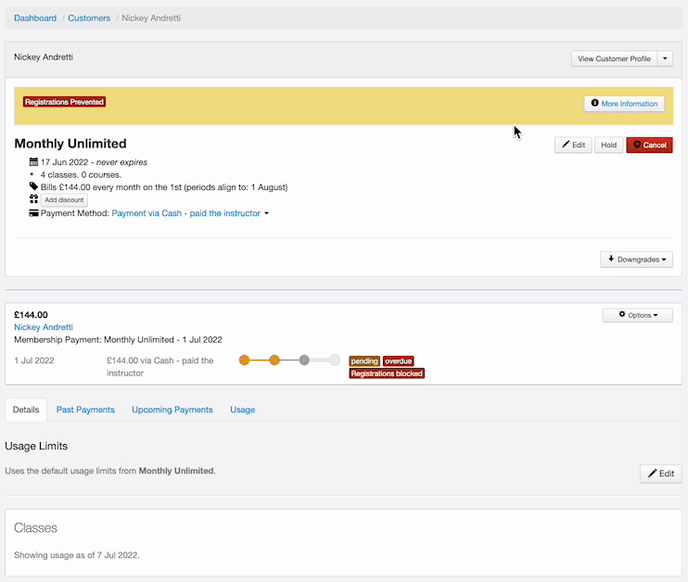This screenshot has width=688, height=582.
Task: Click the grey third payment progress dot
Action: [304, 360]
